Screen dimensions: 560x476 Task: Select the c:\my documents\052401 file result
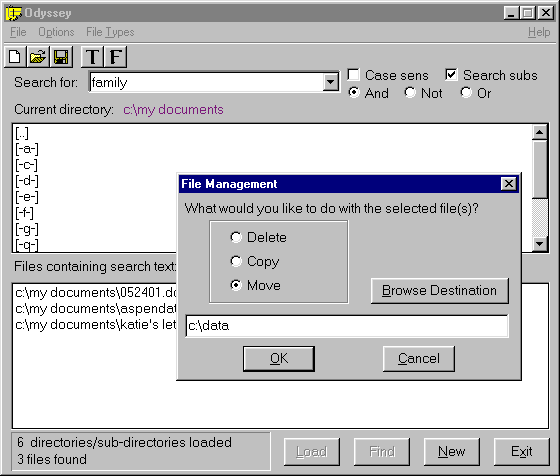coord(96,292)
